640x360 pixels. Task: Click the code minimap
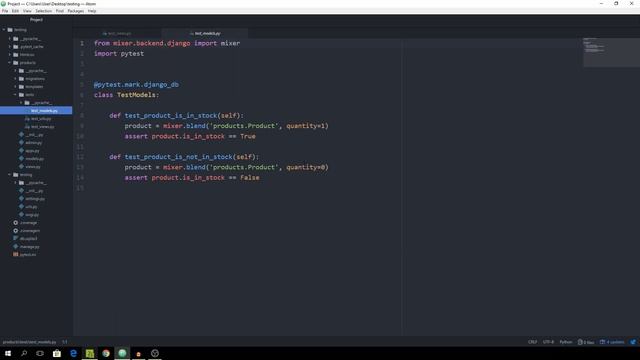tap(611, 52)
